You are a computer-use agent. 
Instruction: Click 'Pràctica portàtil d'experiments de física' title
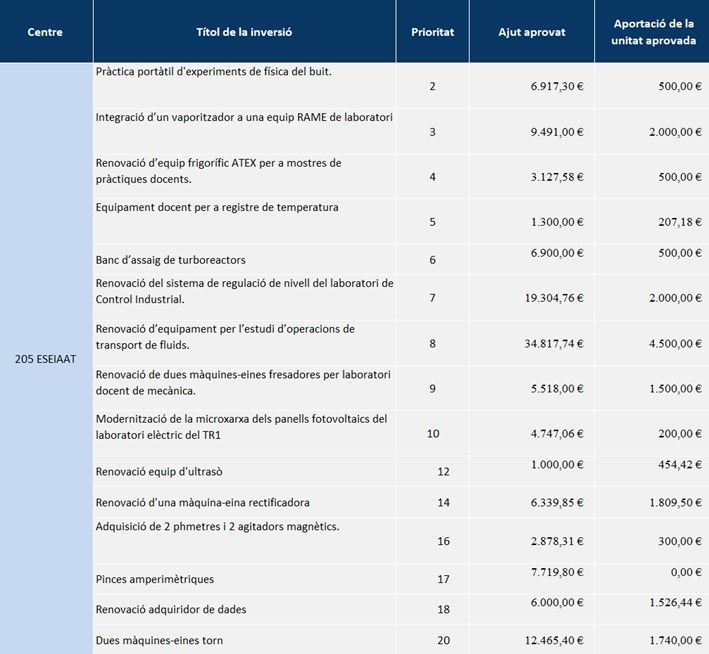coord(213,72)
